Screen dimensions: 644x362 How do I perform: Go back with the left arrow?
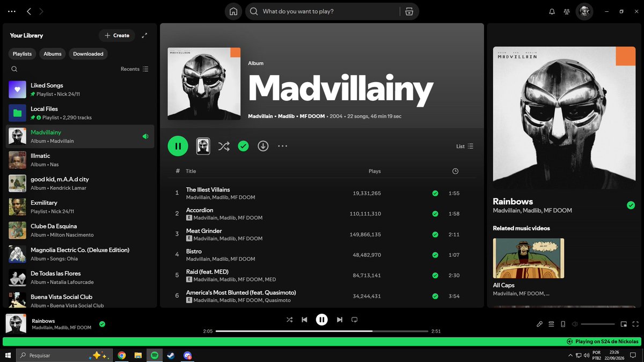(29, 11)
